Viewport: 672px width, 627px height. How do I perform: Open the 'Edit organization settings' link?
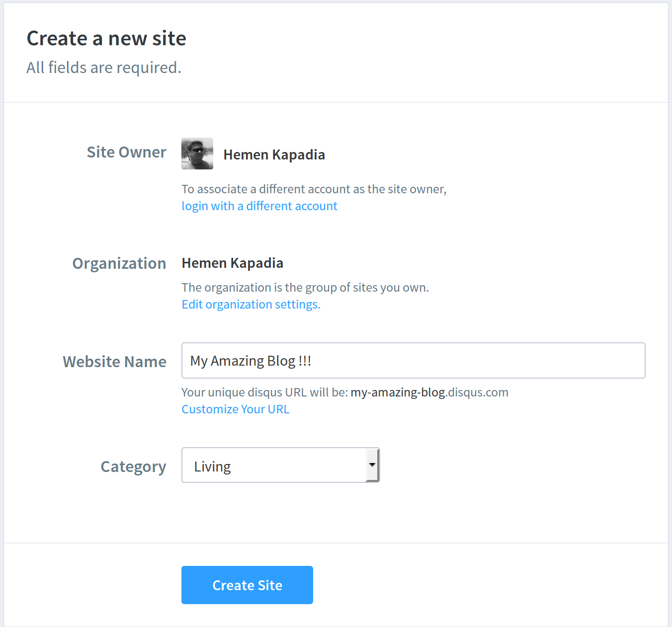251,304
